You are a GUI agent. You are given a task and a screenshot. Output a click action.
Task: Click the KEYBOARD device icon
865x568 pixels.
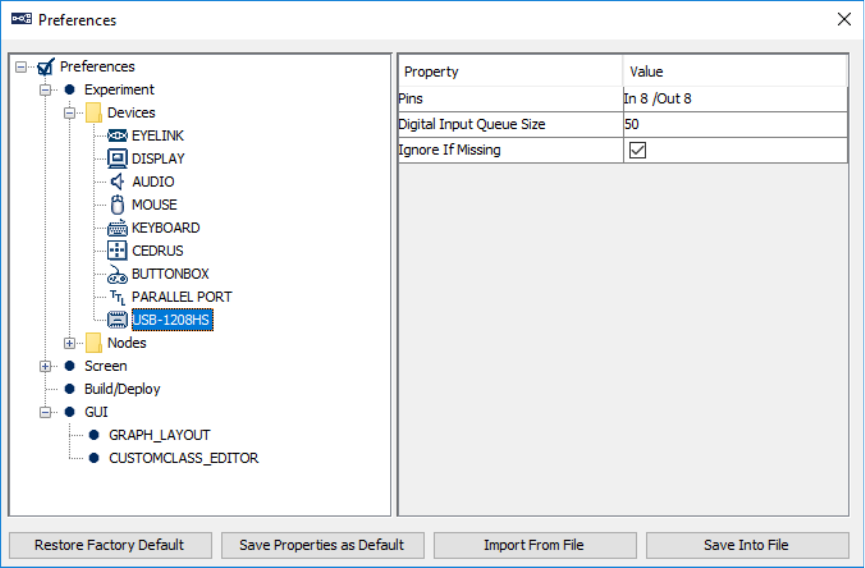coord(117,228)
